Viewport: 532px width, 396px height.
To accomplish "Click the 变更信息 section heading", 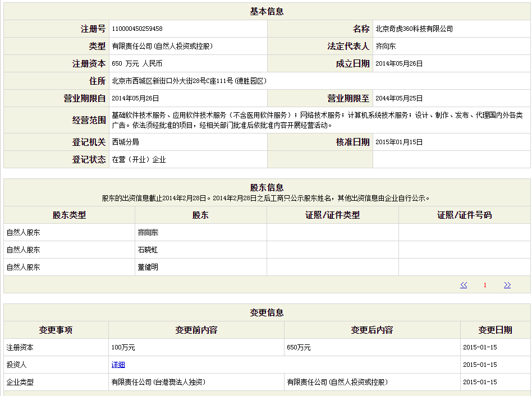I will point(267,312).
